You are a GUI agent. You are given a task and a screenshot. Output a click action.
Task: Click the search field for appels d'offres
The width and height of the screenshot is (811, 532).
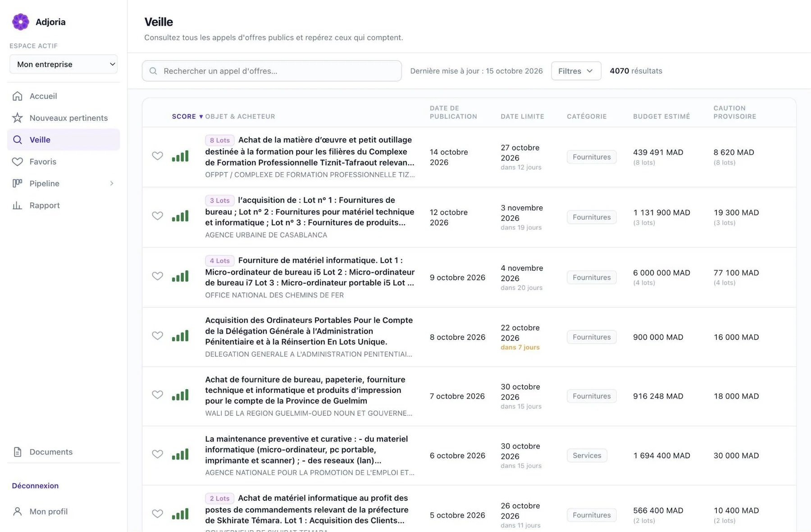tap(272, 71)
